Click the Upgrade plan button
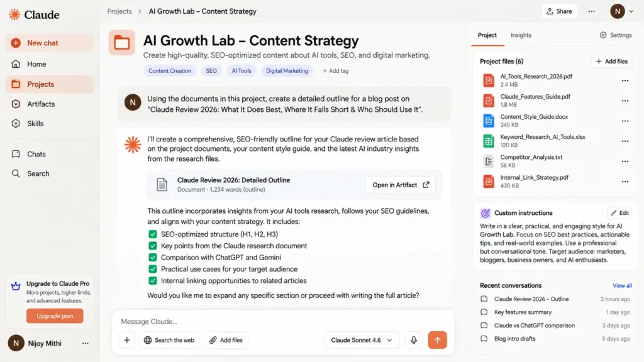 click(x=55, y=316)
